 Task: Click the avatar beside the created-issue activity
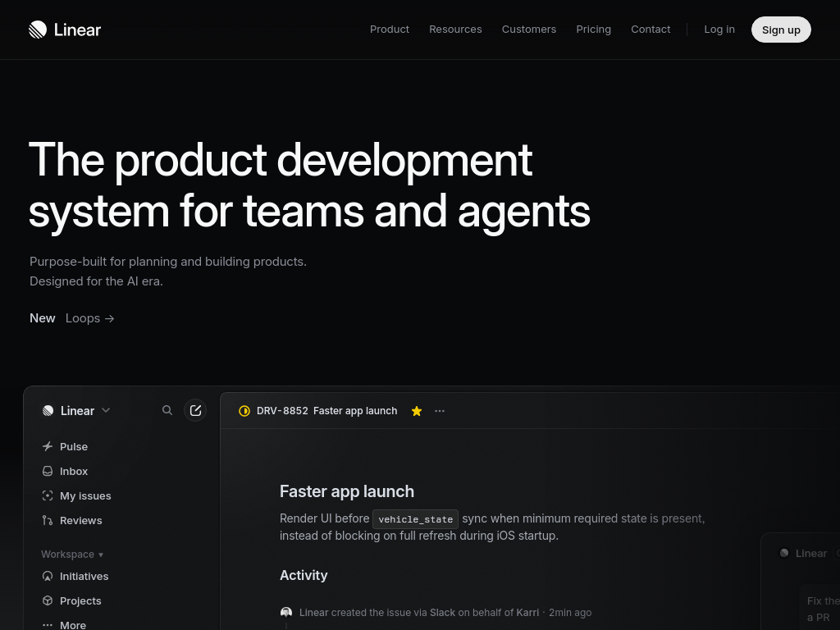286,612
